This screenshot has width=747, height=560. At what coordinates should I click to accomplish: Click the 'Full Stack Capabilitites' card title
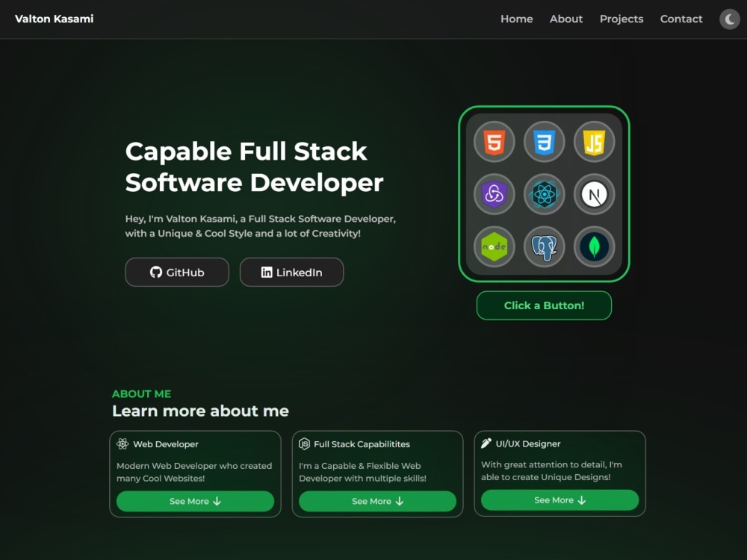click(x=362, y=444)
